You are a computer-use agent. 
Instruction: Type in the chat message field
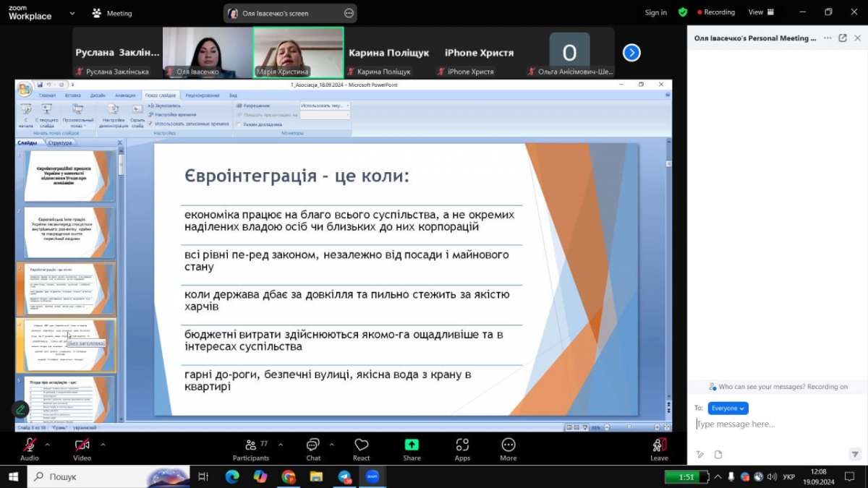774,424
